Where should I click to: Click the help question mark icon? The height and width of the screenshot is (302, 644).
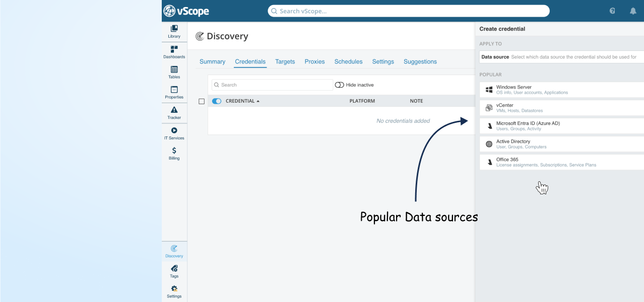pos(612,11)
